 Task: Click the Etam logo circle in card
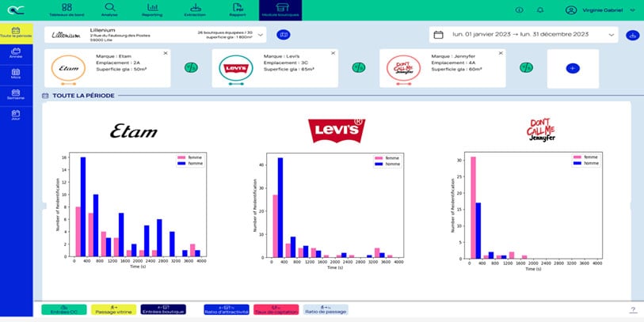pos(69,68)
